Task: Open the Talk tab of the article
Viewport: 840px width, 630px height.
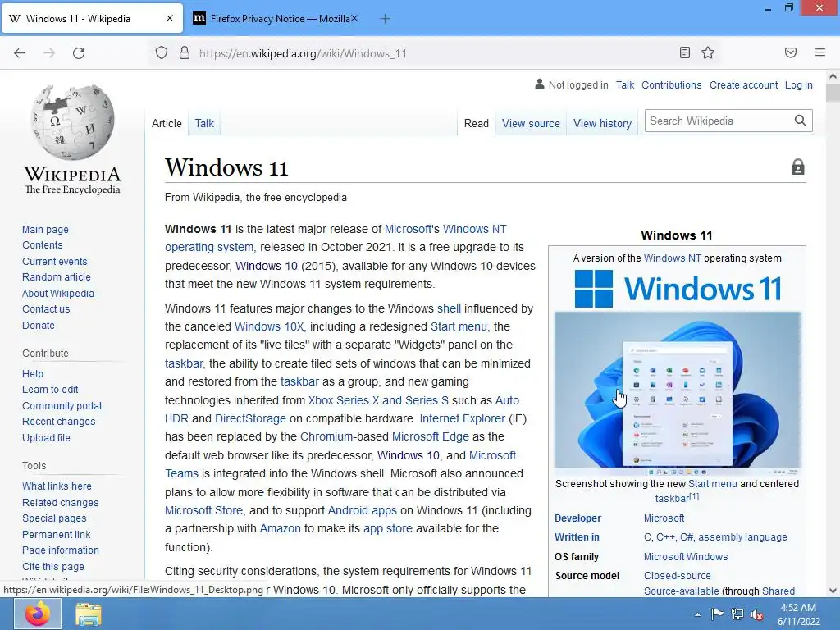Action: (x=204, y=123)
